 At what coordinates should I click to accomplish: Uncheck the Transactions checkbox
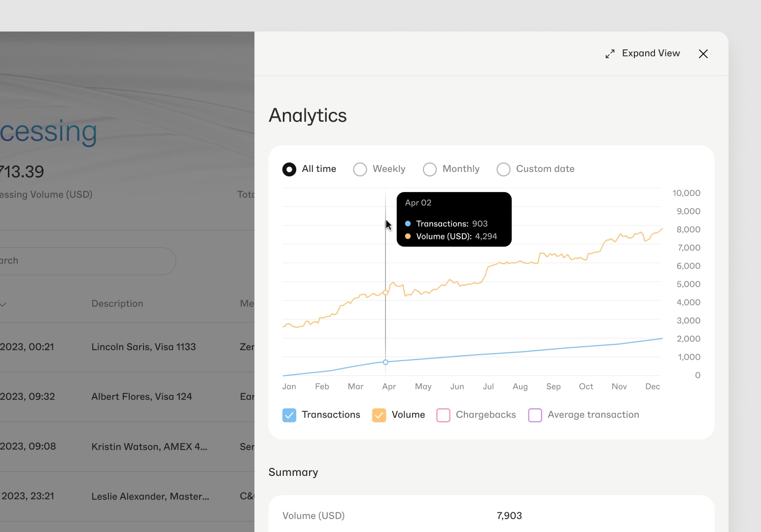pyautogui.click(x=289, y=415)
